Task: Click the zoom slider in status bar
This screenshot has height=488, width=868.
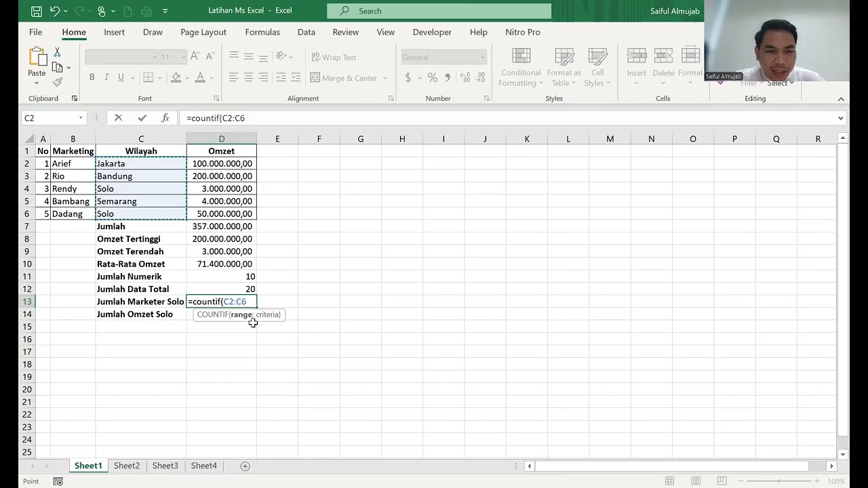Action: point(779,481)
